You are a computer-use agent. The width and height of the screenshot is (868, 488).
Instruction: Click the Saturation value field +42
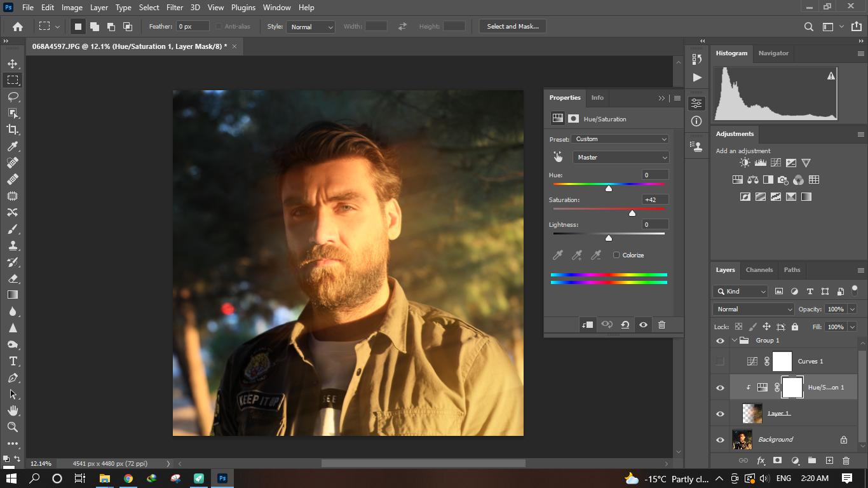[654, 200]
